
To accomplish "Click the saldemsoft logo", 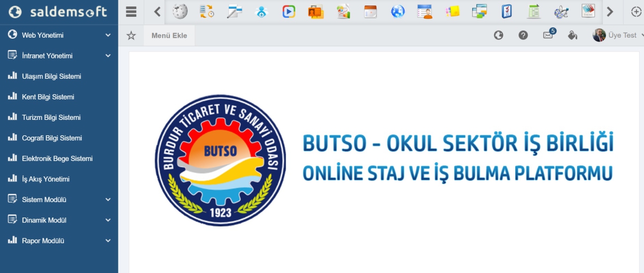I will click(59, 12).
